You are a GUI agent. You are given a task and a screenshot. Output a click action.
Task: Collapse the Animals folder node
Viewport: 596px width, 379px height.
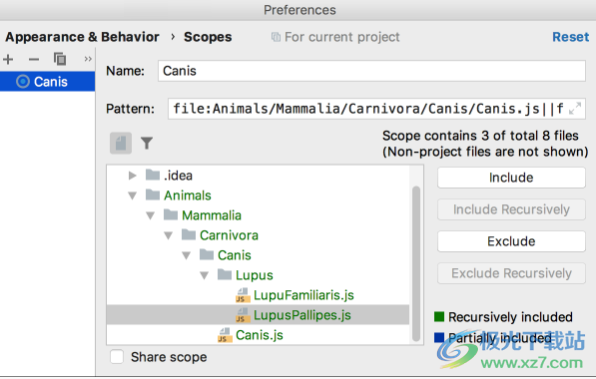pos(132,196)
